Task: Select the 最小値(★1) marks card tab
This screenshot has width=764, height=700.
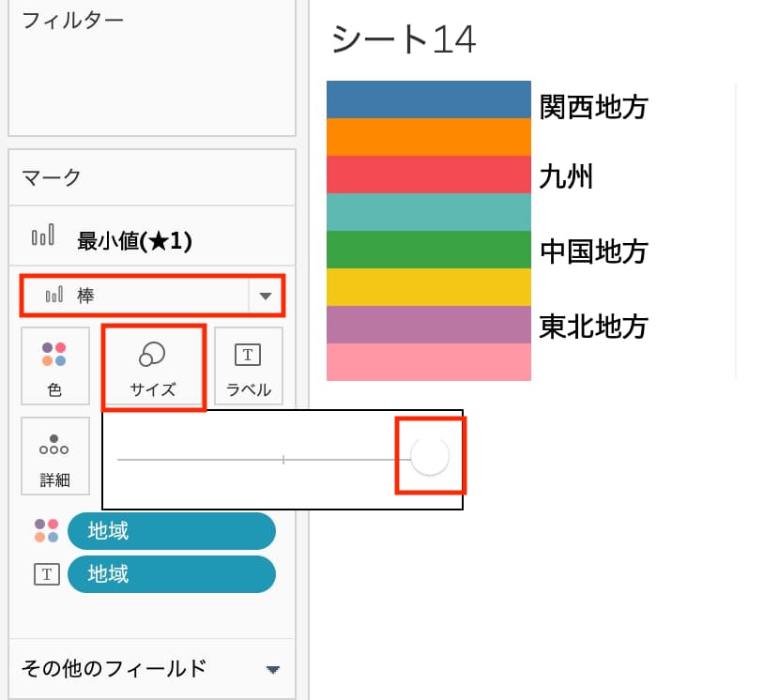Action: [x=134, y=241]
